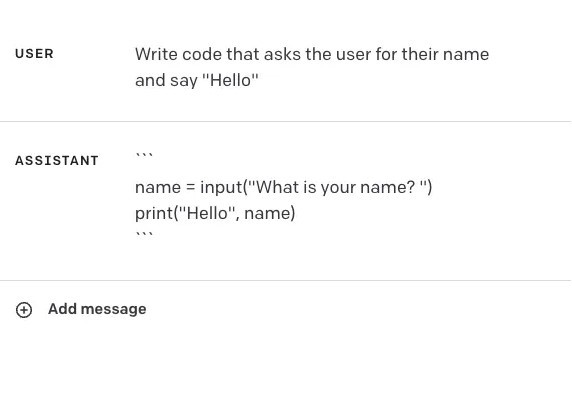Screen dimensions: 572x420
Task: Place cursor on "Hello" in the user message
Action: pyautogui.click(x=230, y=80)
